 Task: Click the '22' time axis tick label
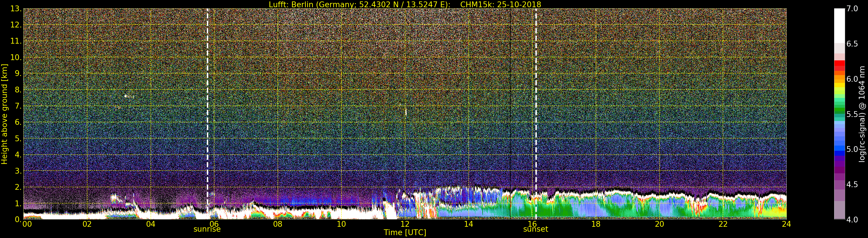point(723,224)
